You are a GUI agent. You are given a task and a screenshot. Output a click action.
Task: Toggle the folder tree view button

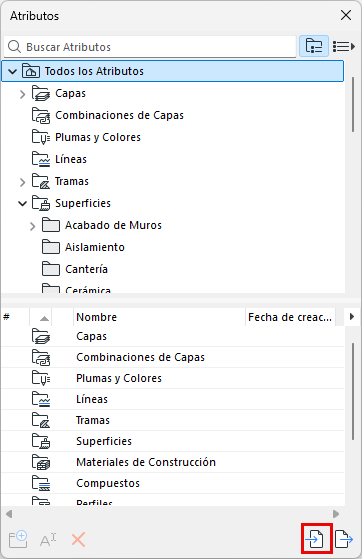(314, 46)
